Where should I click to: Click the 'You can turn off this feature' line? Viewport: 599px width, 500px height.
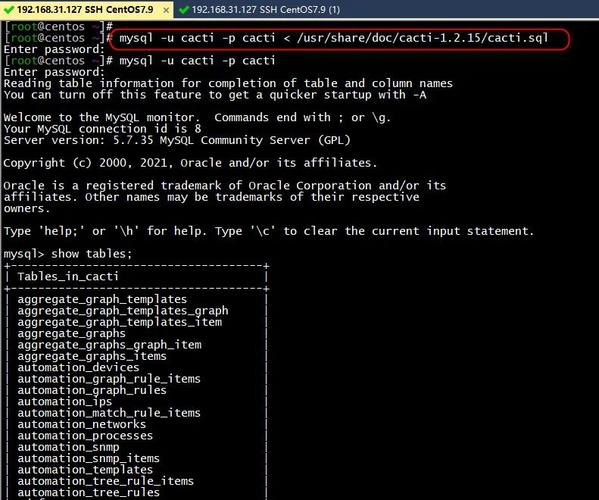point(215,95)
